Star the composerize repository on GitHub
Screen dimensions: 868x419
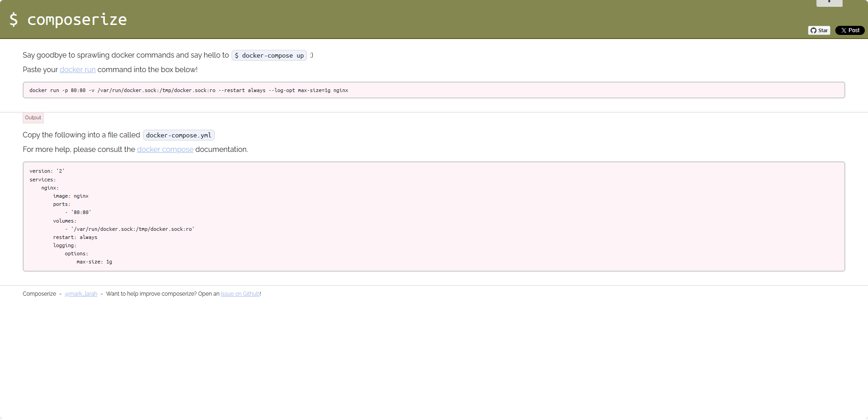coord(819,30)
